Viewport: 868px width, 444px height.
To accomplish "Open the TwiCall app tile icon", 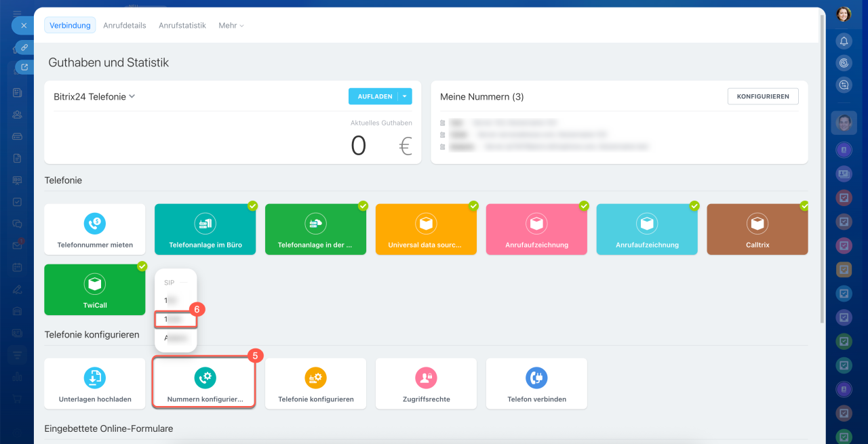I will (x=95, y=283).
